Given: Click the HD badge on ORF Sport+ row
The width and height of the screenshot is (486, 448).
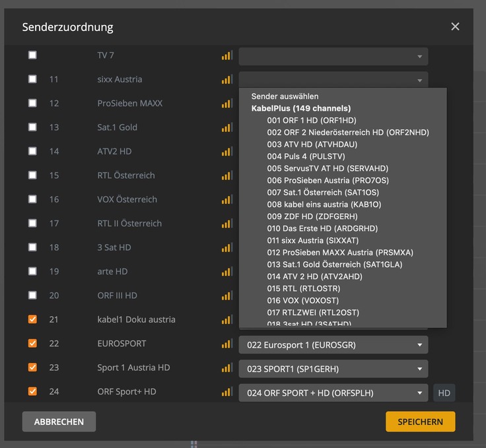Looking at the screenshot, I should (444, 393).
